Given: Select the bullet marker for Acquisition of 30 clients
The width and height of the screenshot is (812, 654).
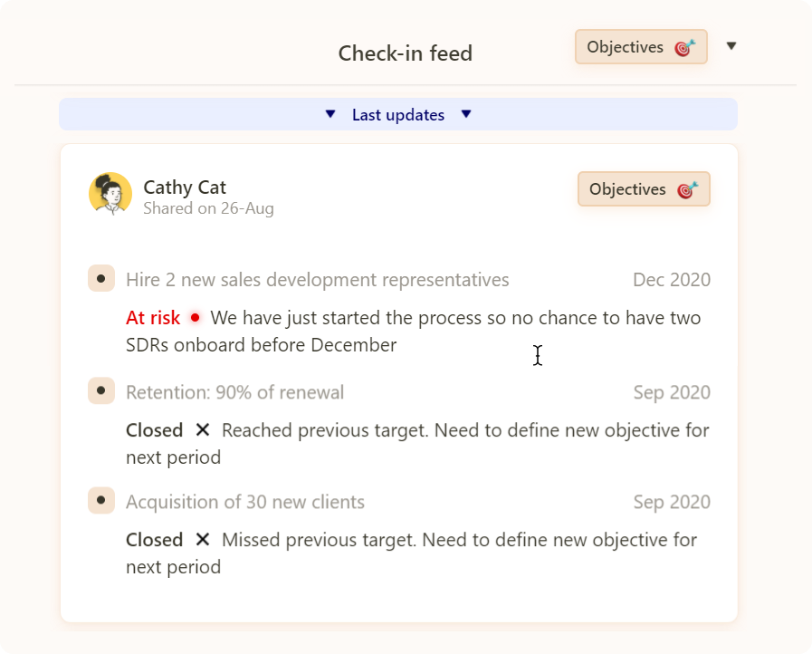Looking at the screenshot, I should [x=101, y=500].
